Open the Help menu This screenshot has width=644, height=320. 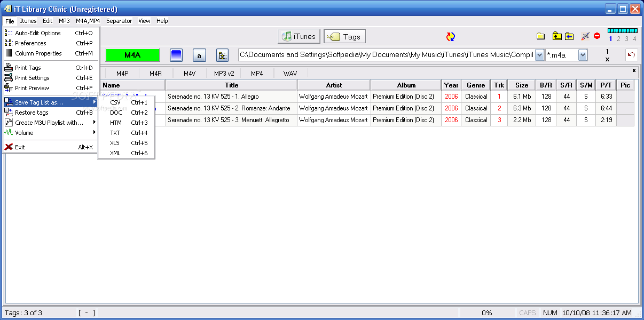[162, 21]
